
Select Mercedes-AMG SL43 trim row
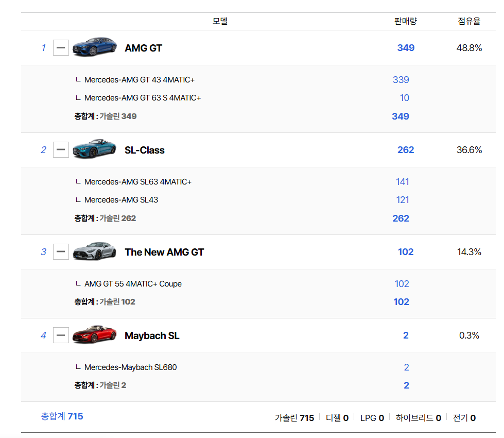[121, 200]
